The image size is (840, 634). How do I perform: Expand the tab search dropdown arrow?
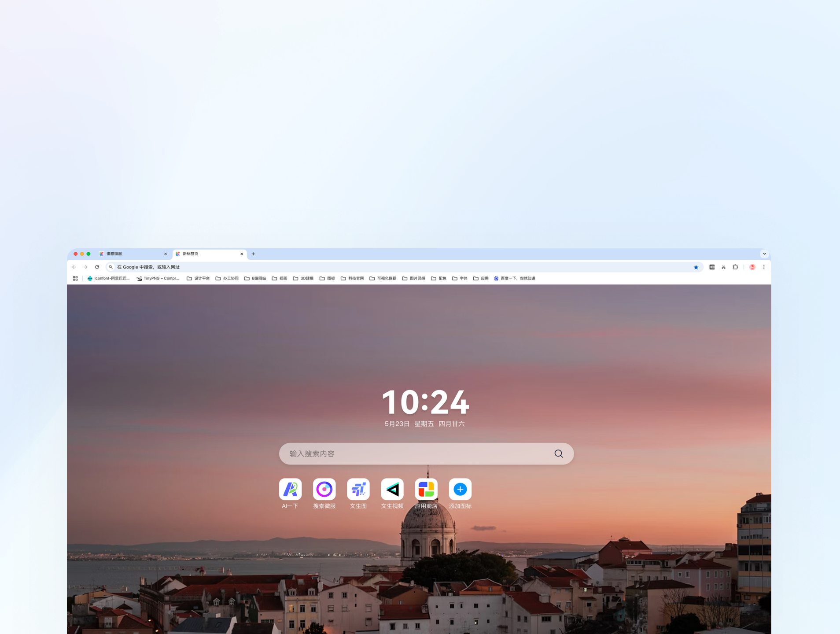click(x=764, y=254)
